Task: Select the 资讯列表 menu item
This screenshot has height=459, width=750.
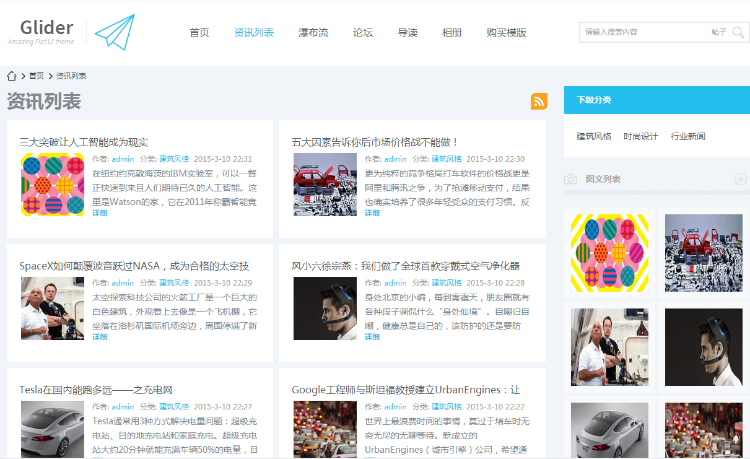Action: [254, 33]
